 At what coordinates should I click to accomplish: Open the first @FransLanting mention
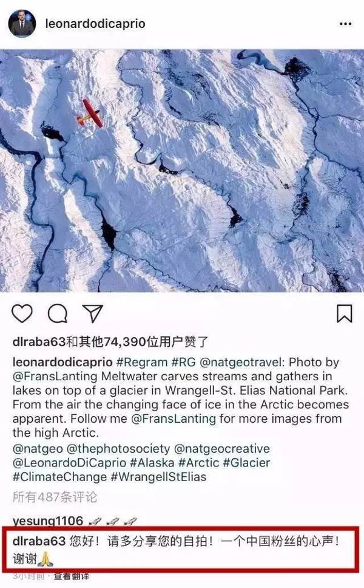click(55, 376)
